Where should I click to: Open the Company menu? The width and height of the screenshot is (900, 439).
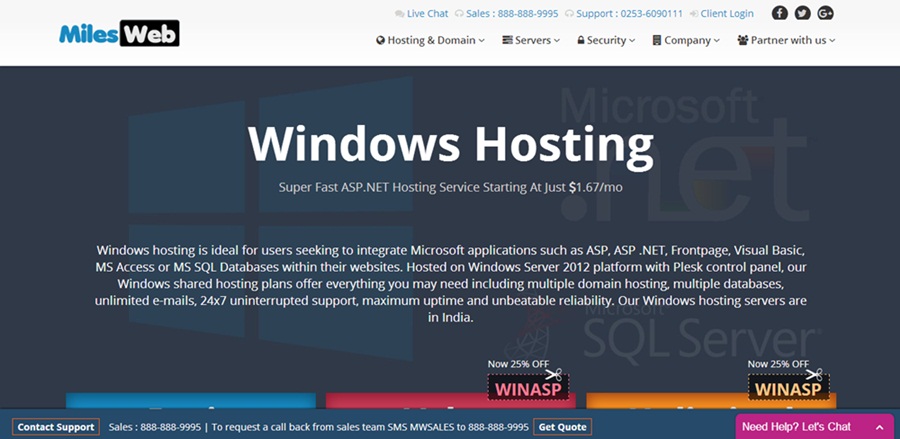pyautogui.click(x=686, y=40)
